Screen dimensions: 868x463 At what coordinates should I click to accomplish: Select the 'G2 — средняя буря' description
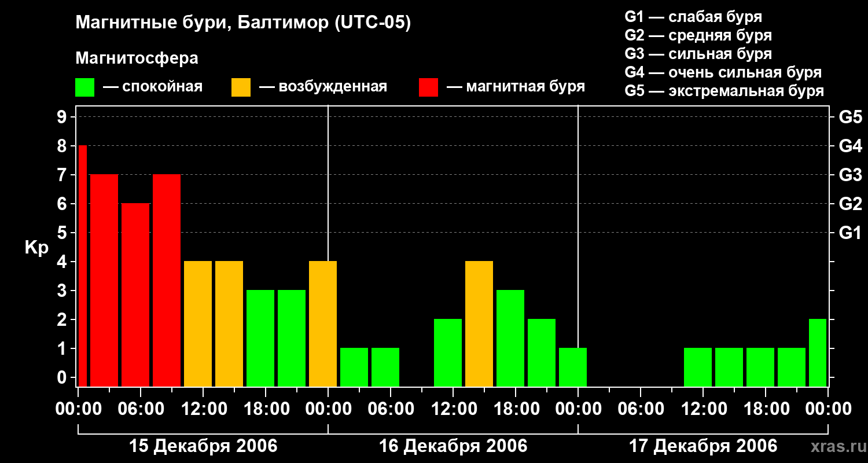coord(698,35)
